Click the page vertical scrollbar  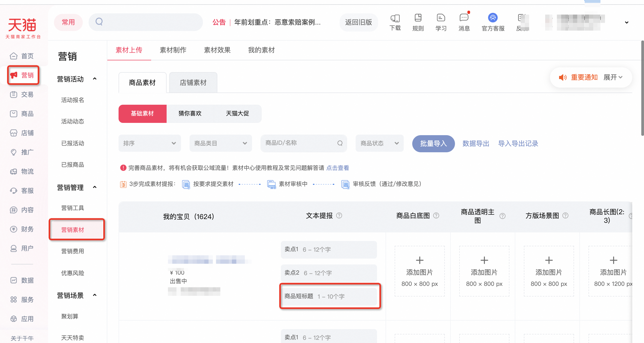[x=642, y=88]
